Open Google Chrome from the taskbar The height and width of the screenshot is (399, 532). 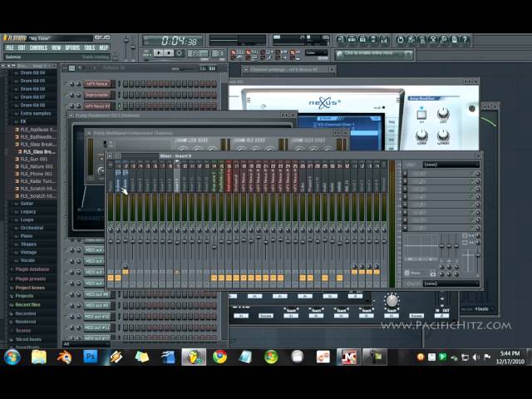(219, 357)
